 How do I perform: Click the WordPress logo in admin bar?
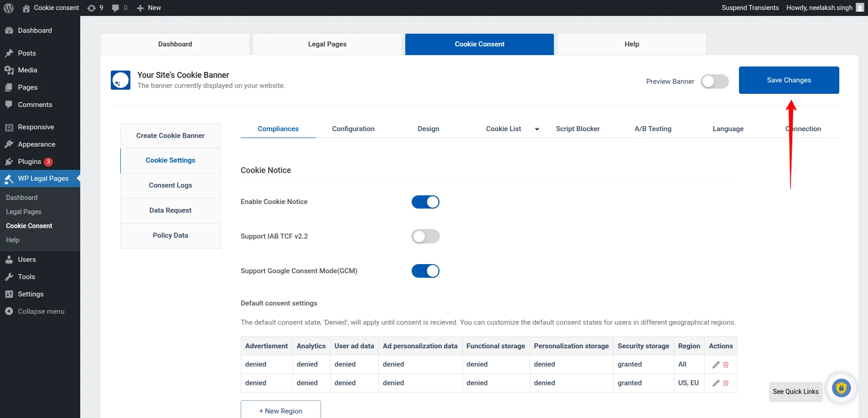coord(9,8)
